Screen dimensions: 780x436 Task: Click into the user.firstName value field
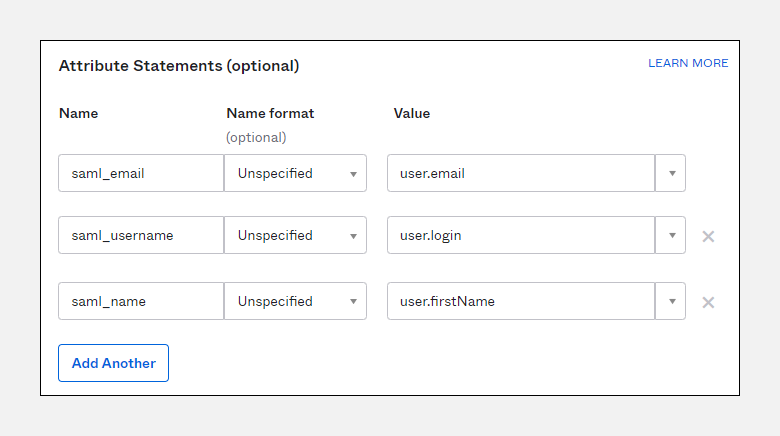pos(520,301)
